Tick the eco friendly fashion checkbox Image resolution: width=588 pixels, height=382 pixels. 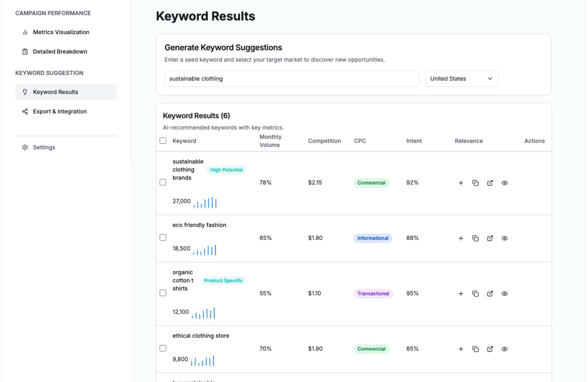[x=163, y=238]
